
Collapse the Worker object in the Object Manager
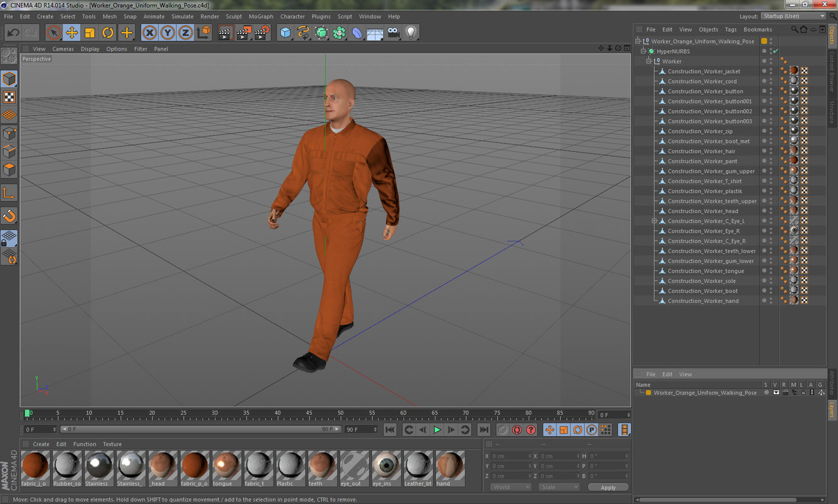click(x=648, y=61)
